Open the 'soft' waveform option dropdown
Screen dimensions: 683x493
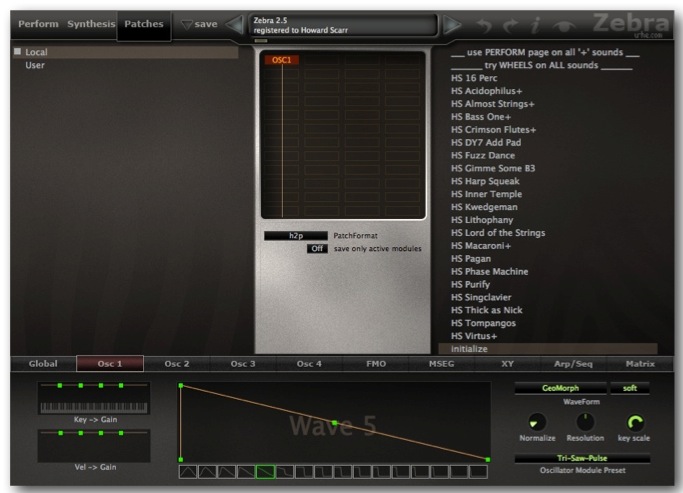pos(630,388)
